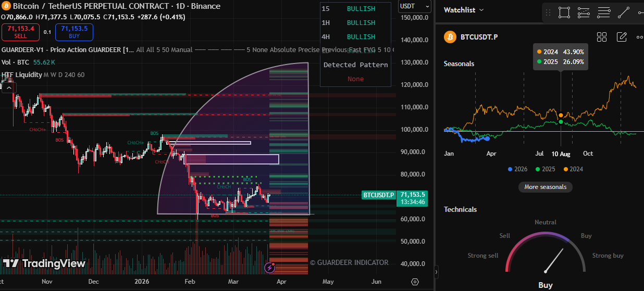The image size is (644, 291).
Task: Click the Strong sell gauge label
Action: tap(483, 256)
